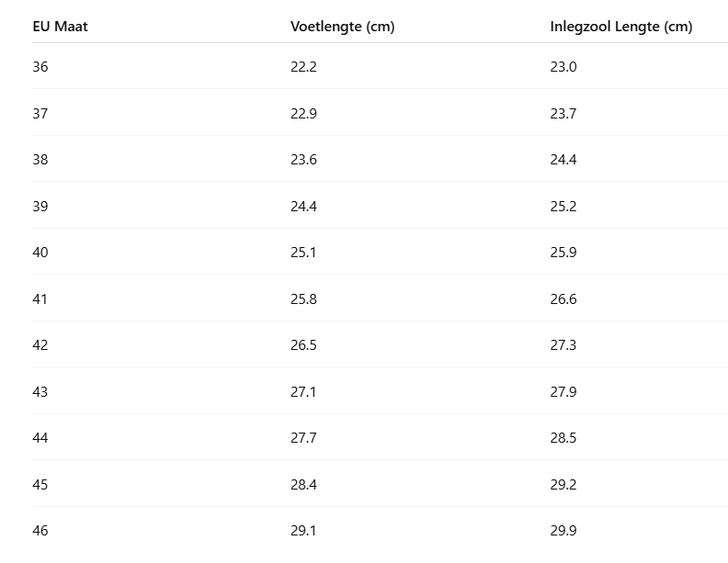The image size is (728, 563).
Task: Select the EU size 40 cell
Action: click(x=40, y=253)
